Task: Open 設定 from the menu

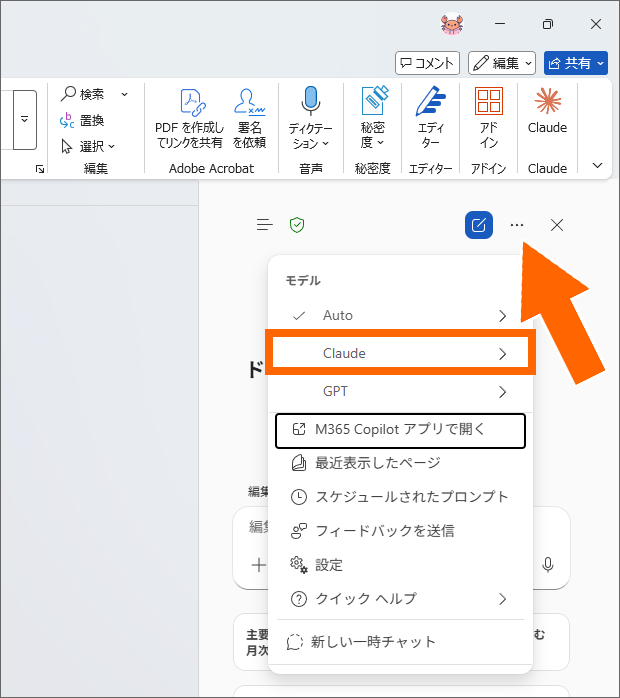Action: pos(399,565)
